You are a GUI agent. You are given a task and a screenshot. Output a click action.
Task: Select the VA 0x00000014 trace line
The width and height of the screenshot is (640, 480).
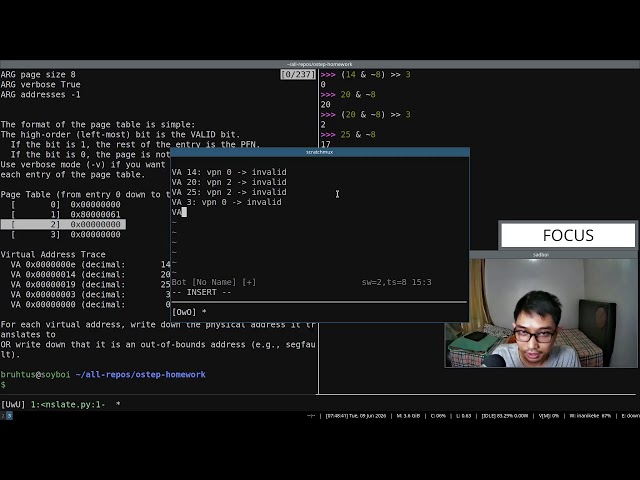[x=91, y=274]
